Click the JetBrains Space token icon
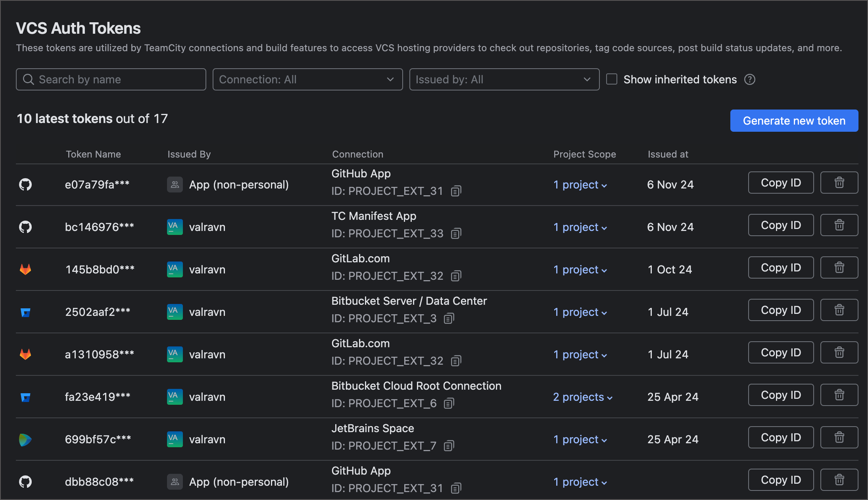This screenshot has height=500, width=868. pos(25,439)
